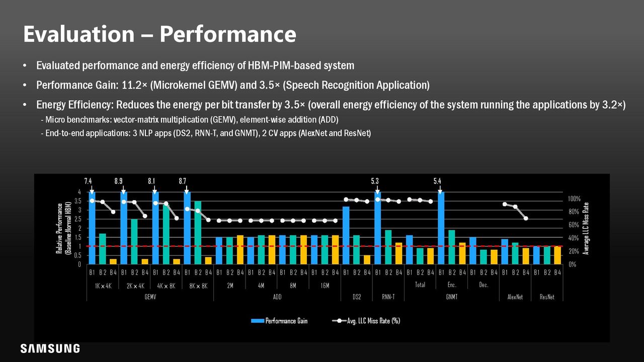Image resolution: width=644 pixels, height=362 pixels.
Task: Click the "8.9" value label above chart
Action: tap(119, 180)
